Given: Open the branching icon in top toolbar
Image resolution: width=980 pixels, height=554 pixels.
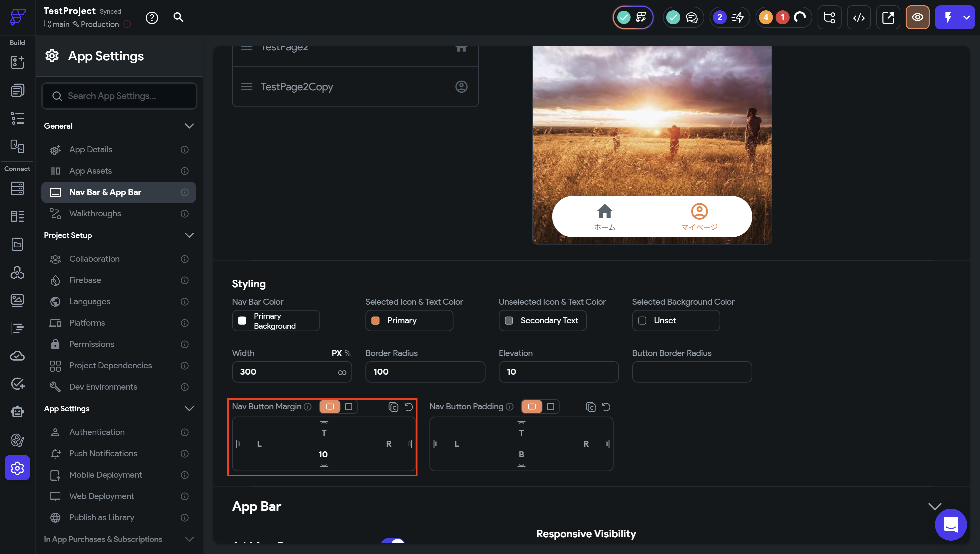Looking at the screenshot, I should coord(829,18).
